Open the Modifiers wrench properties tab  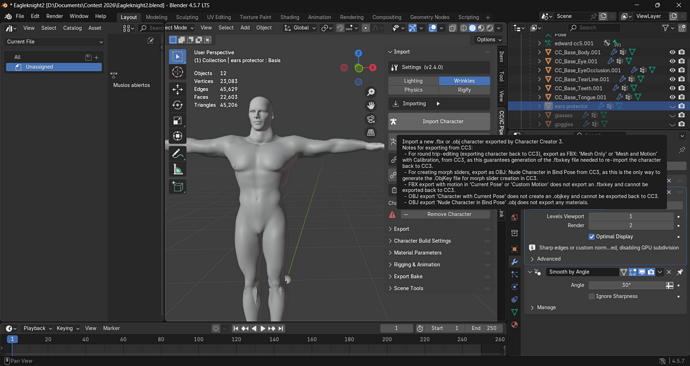[514, 262]
